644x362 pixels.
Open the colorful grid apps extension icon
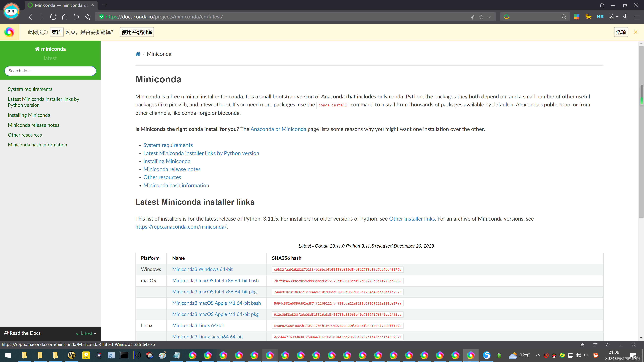pyautogui.click(x=577, y=17)
